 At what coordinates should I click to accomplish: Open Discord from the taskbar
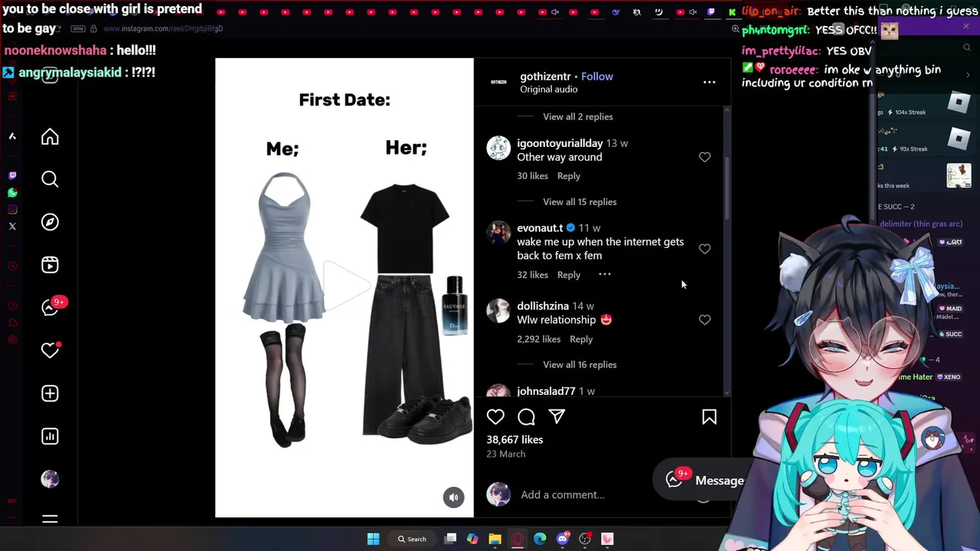[x=563, y=539]
